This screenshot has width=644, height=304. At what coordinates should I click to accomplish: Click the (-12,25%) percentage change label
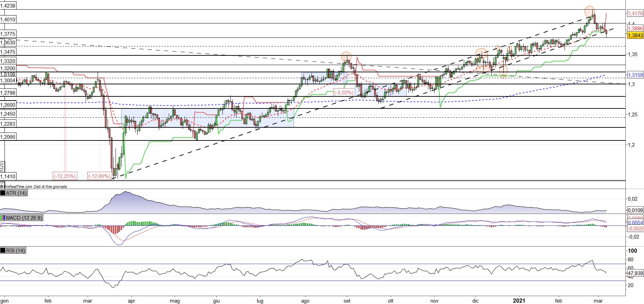pos(64,176)
